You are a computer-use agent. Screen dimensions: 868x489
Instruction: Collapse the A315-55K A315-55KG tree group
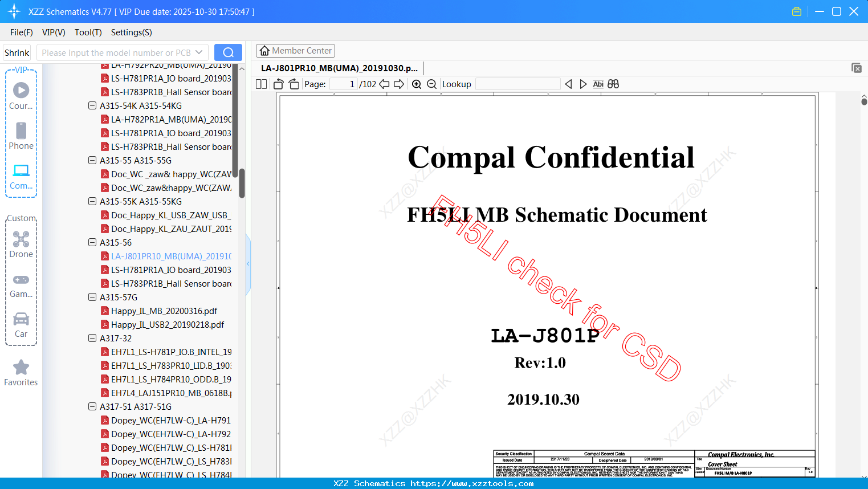point(92,202)
